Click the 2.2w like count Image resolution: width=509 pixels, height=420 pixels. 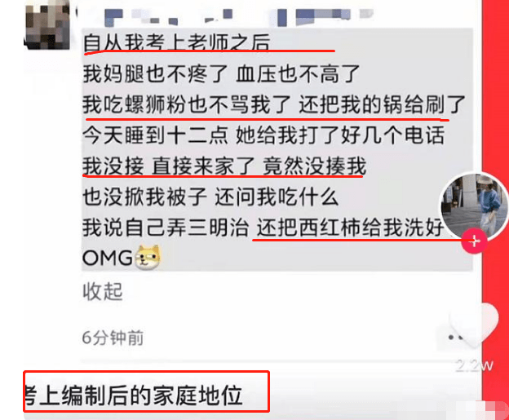coord(474,366)
